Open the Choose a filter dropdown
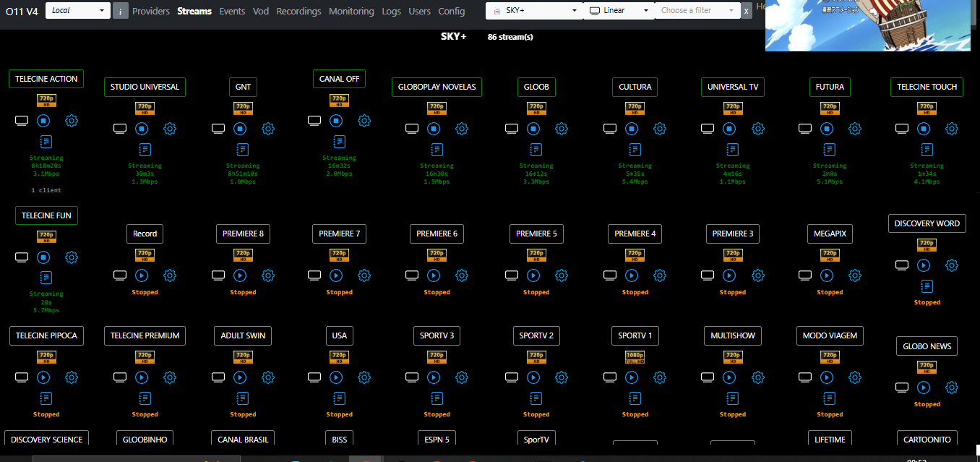Image resolution: width=980 pixels, height=462 pixels. (x=697, y=11)
